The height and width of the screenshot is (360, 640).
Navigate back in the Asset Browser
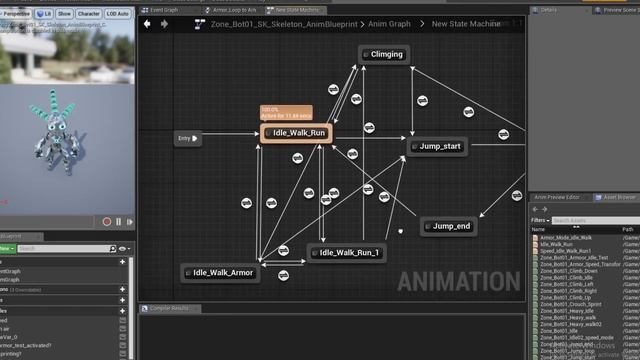coord(535,209)
